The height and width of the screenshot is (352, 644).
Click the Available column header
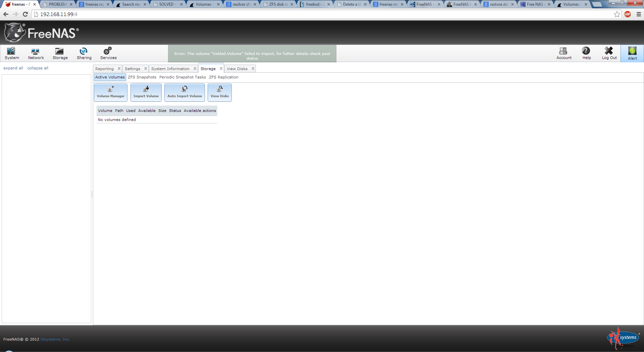pyautogui.click(x=147, y=111)
